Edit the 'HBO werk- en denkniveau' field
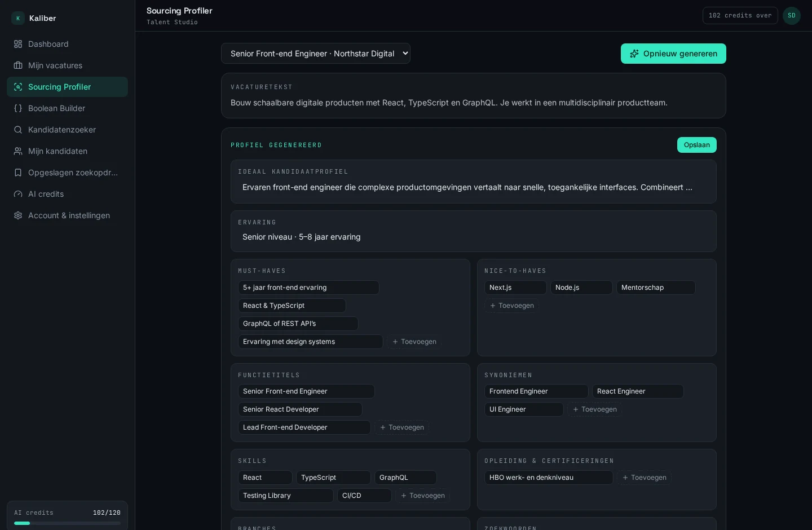 pyautogui.click(x=549, y=478)
